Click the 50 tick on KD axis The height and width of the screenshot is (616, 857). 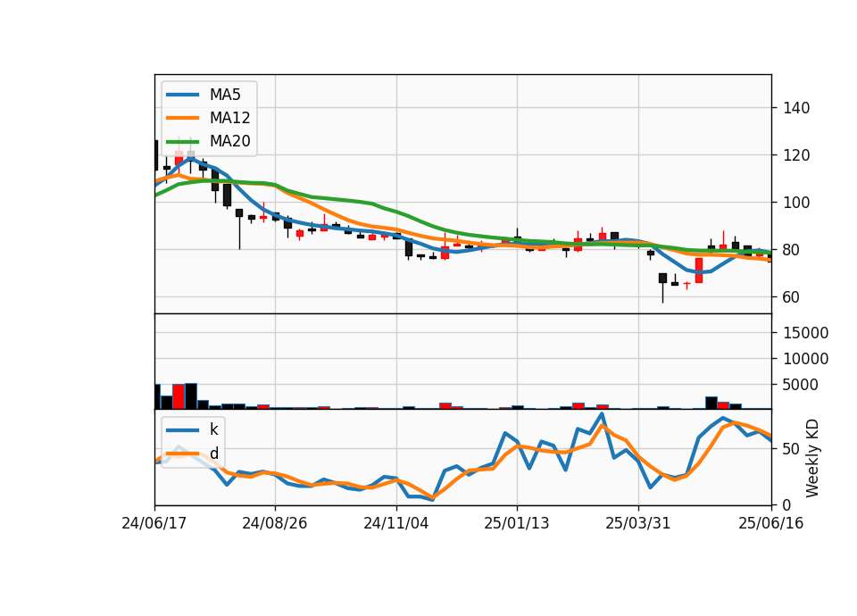click(x=792, y=449)
